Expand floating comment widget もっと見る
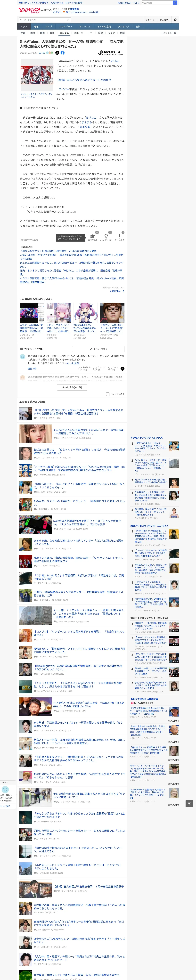196x980 pixels. pyautogui.click(x=5, y=806)
